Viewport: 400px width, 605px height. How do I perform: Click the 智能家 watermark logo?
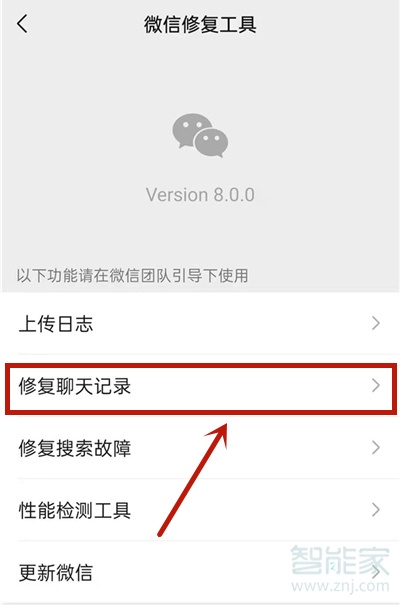pyautogui.click(x=340, y=560)
